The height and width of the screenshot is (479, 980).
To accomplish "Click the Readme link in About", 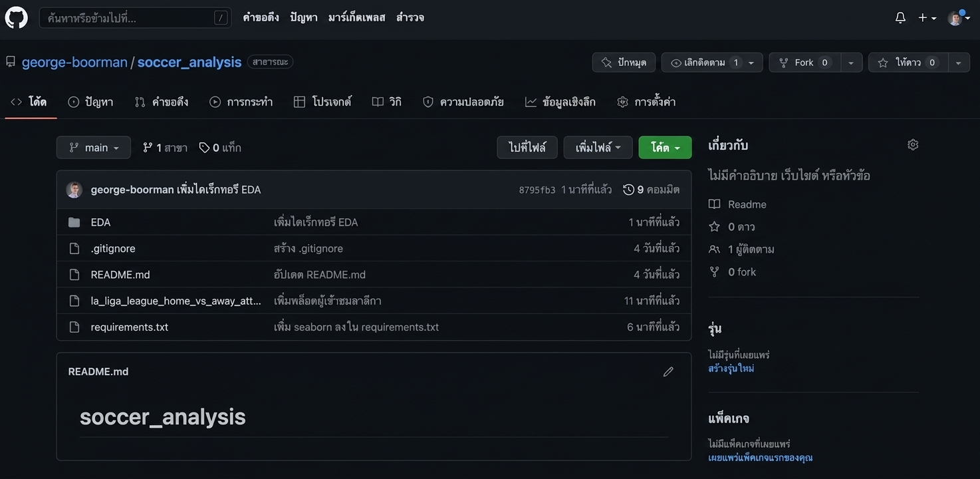I will click(737, 204).
